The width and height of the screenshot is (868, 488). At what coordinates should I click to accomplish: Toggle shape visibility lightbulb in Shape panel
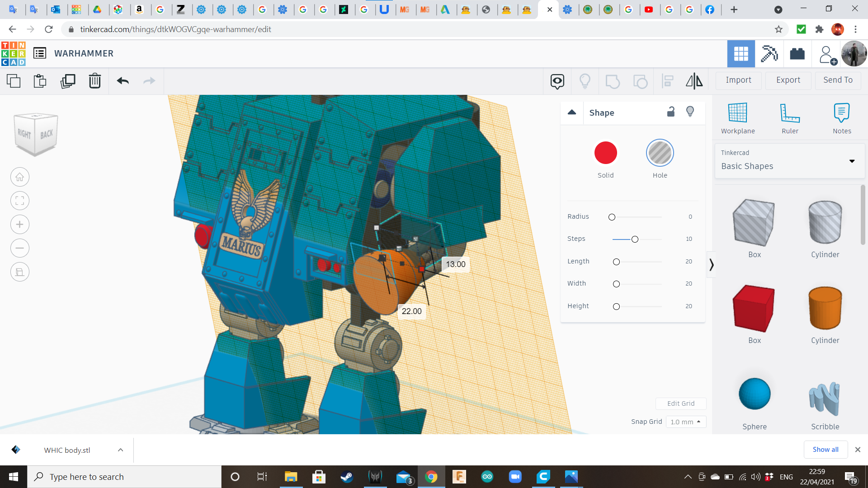coord(690,112)
